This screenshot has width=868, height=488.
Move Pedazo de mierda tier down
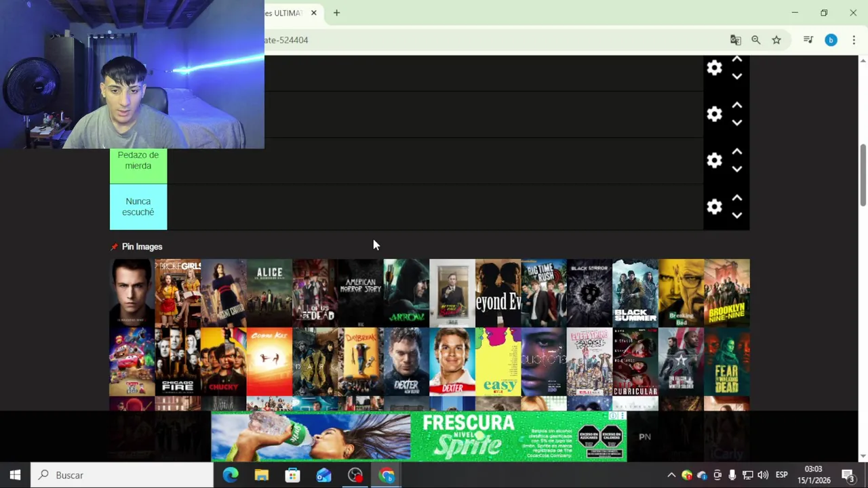tap(737, 169)
